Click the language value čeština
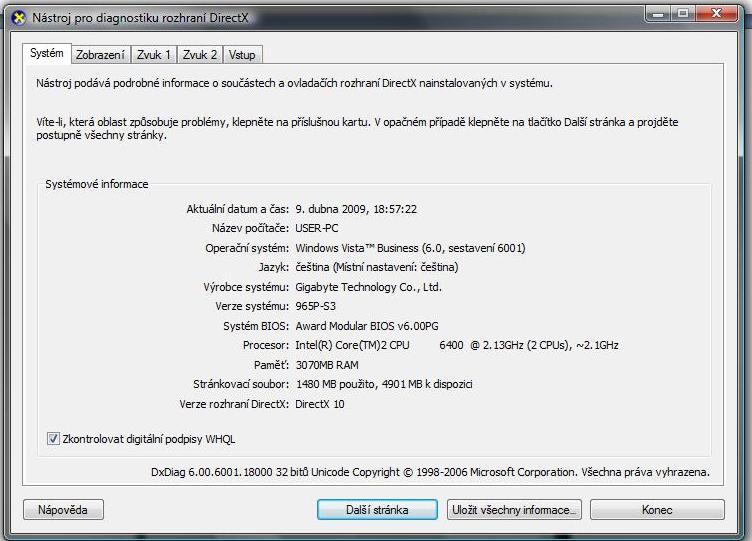This screenshot has width=752, height=541. (x=376, y=267)
